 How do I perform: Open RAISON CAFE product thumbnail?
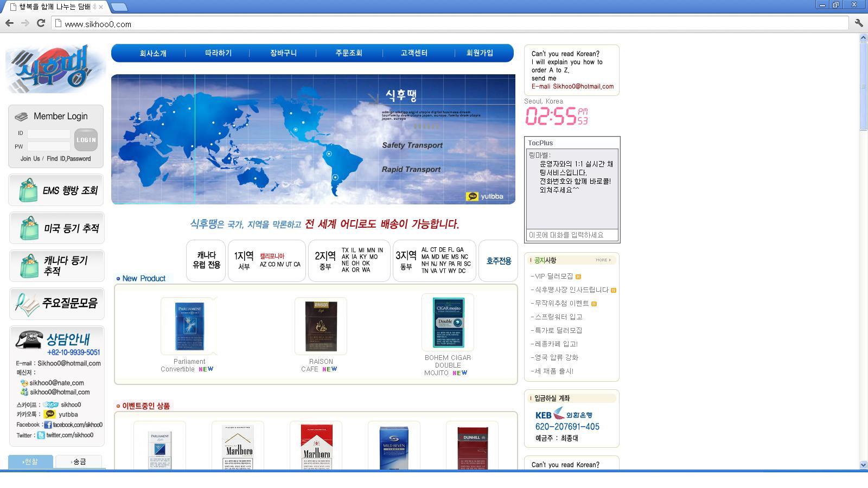(321, 326)
